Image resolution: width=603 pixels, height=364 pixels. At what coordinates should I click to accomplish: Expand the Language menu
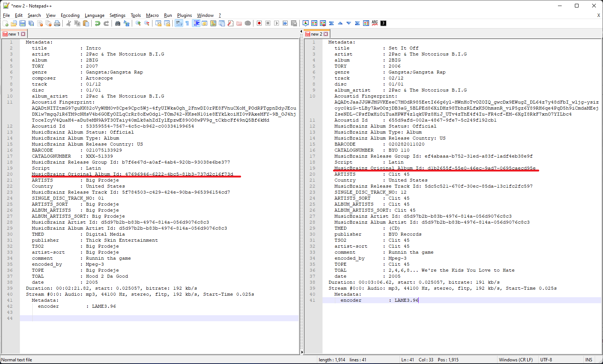pyautogui.click(x=95, y=15)
